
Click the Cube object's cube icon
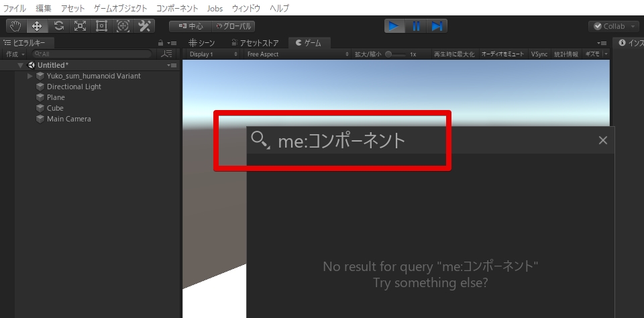[40, 108]
